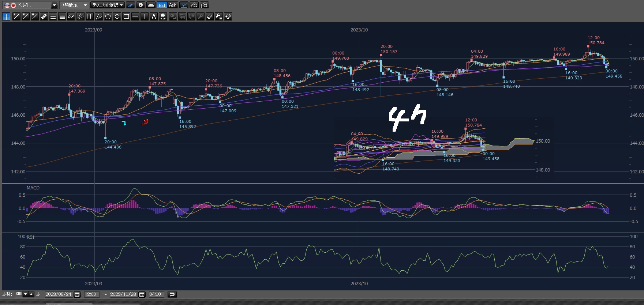Click the red arrow marker on chart
This screenshot has width=644, height=305.
point(146,121)
